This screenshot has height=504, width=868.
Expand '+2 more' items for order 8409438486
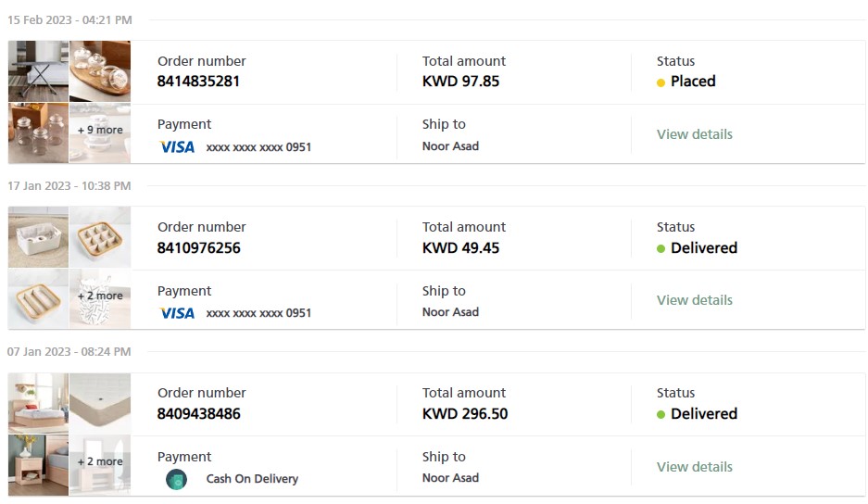[100, 462]
